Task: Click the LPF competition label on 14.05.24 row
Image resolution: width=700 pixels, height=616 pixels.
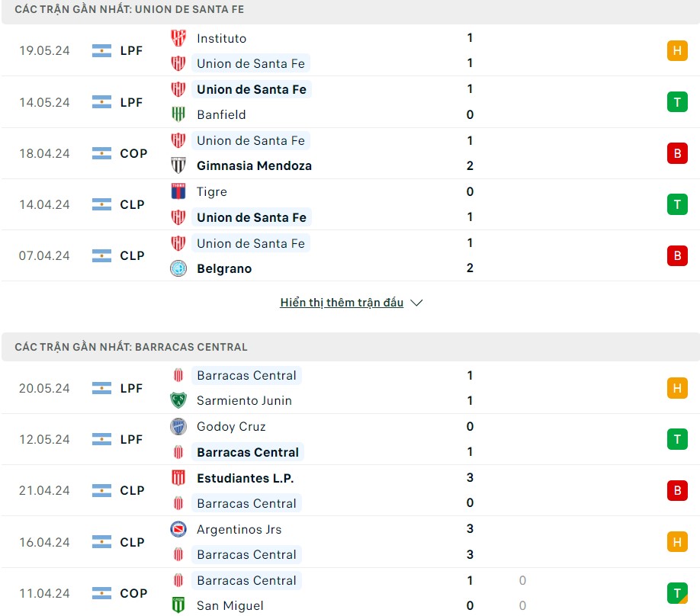Action: [132, 102]
